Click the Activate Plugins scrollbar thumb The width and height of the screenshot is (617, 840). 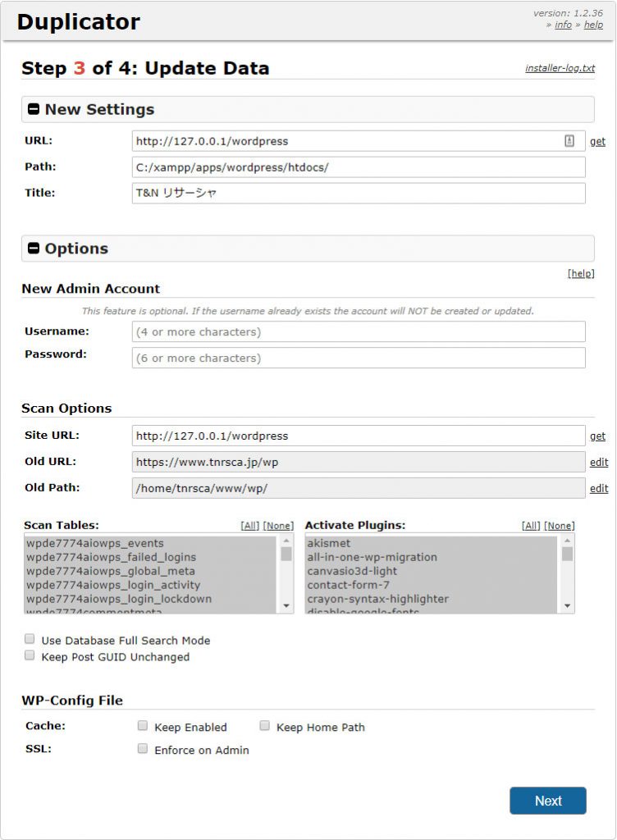(567, 554)
